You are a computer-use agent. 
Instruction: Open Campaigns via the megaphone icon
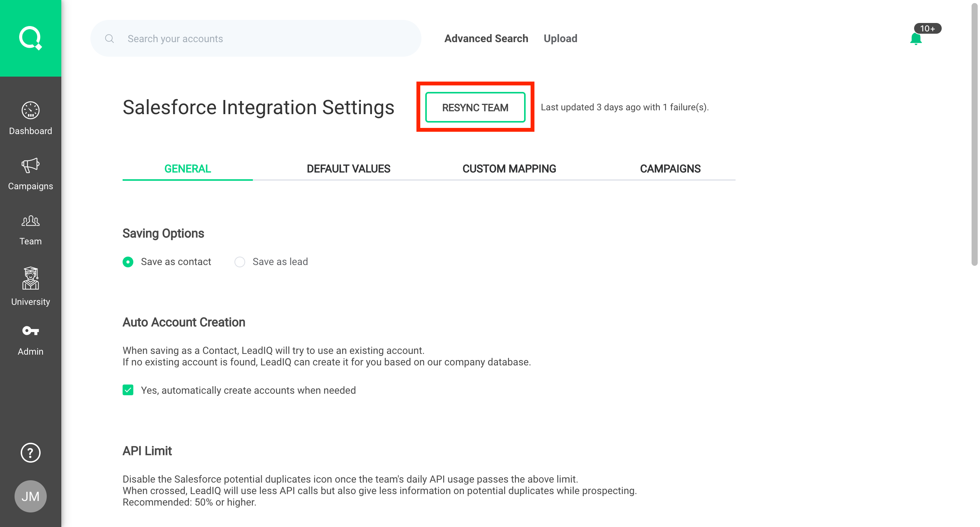(30, 166)
